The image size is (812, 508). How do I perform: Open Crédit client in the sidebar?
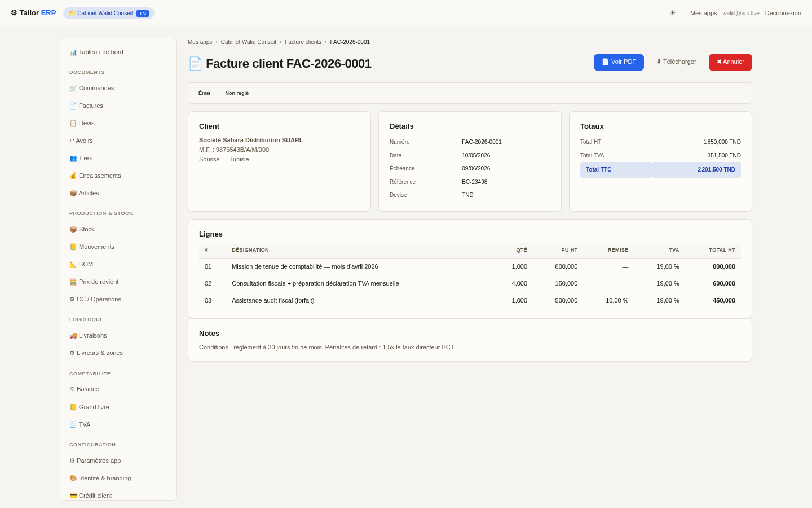(x=118, y=496)
